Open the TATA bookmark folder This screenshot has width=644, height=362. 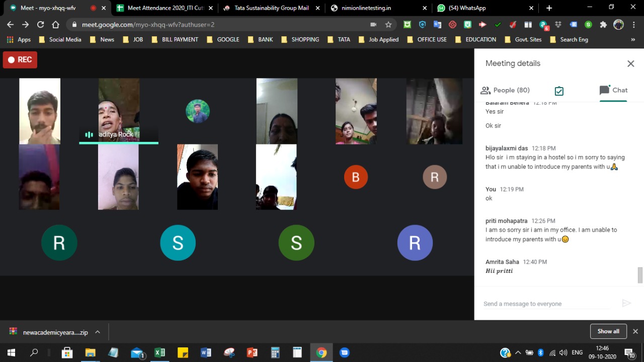[339, 39]
